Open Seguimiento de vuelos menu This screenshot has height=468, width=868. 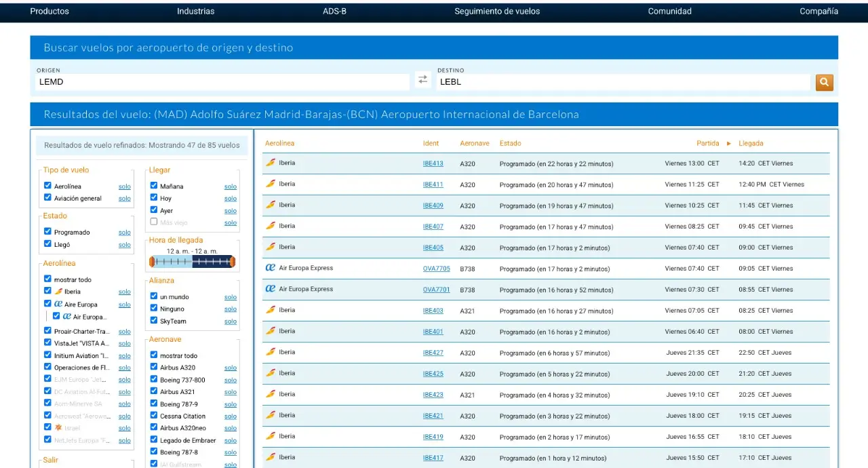pos(497,12)
